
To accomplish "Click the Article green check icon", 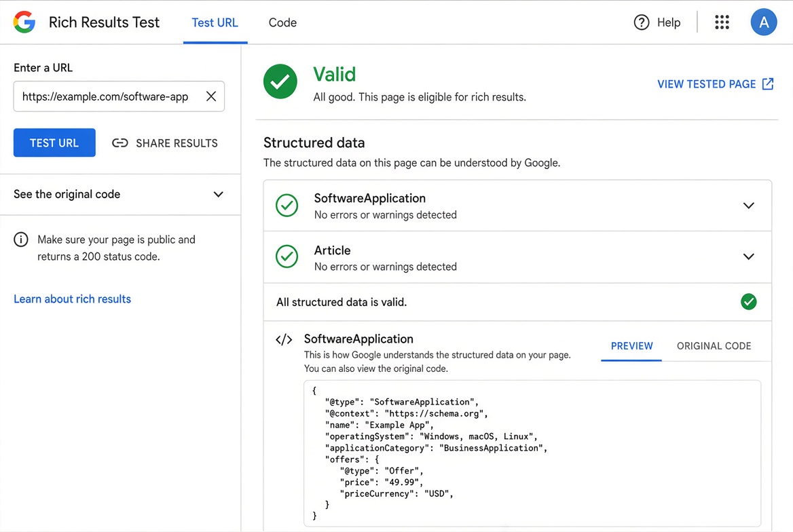I will 287,256.
